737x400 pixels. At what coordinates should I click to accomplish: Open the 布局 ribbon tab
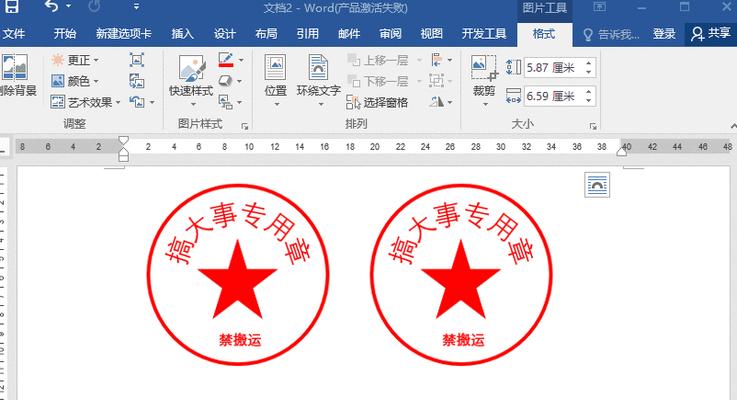(266, 34)
